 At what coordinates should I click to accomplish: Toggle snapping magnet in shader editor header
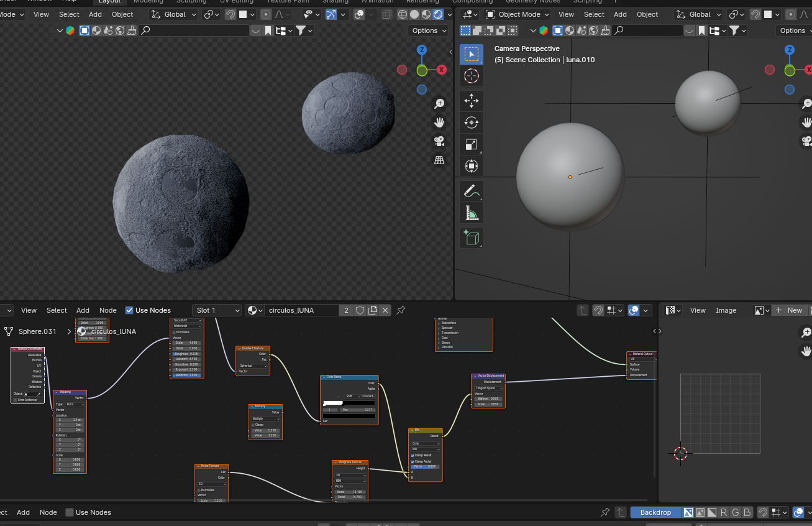(598, 310)
